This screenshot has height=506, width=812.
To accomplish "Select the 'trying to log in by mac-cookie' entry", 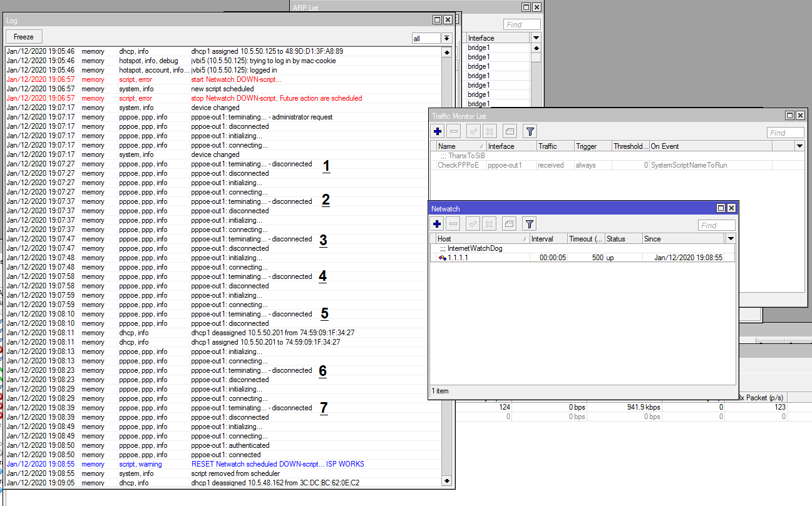I will 223,61.
